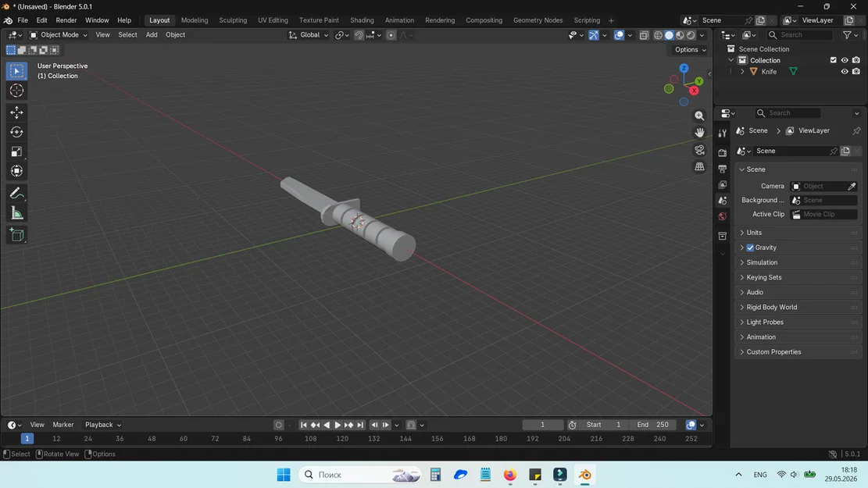Open the Render menu

pyautogui.click(x=66, y=20)
